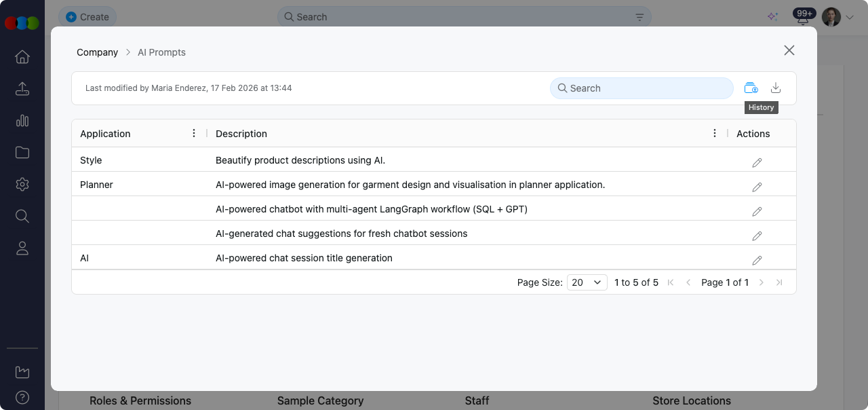
Task: Edit the LangGraph chatbot prompt row
Action: coord(757,211)
